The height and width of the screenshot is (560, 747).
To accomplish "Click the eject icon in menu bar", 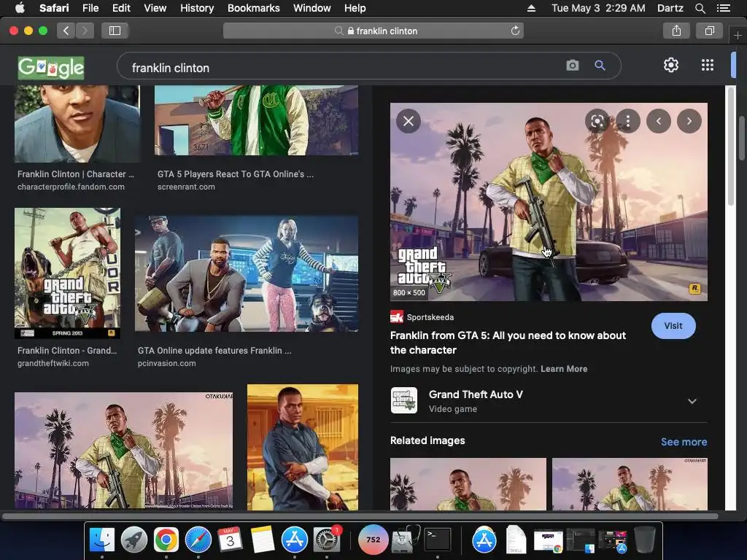I will click(x=531, y=8).
